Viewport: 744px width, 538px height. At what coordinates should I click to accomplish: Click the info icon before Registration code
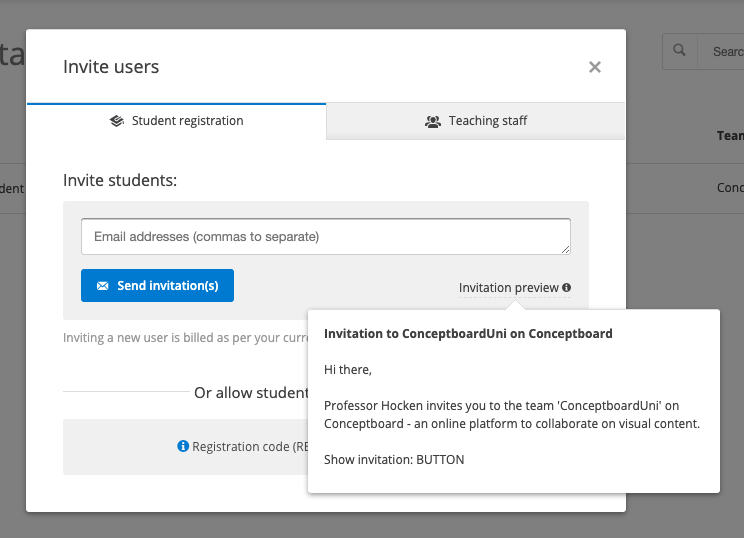click(183, 446)
